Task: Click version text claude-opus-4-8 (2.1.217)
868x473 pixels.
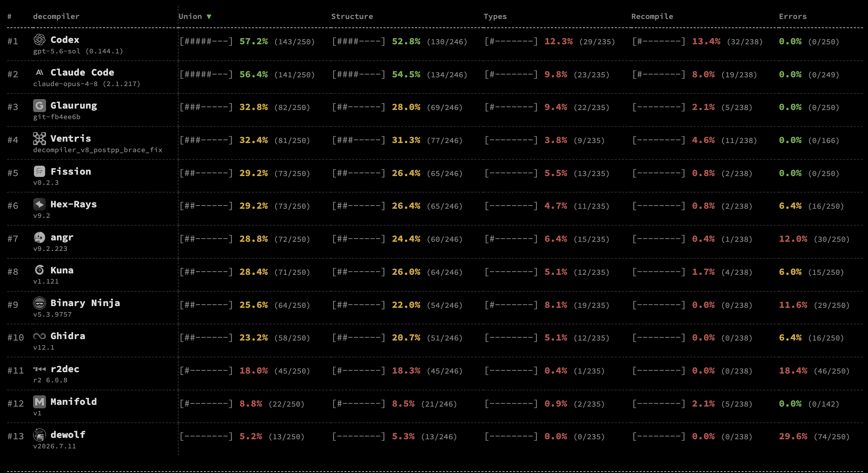Action: coord(87,84)
